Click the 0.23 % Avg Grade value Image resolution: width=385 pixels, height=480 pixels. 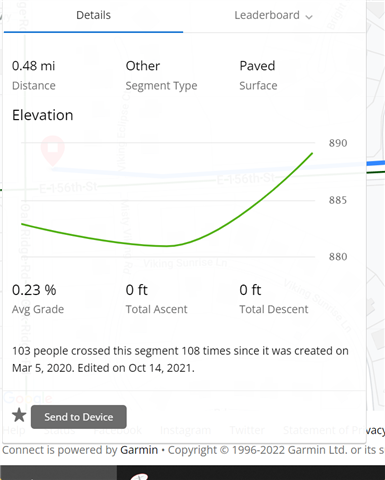[x=34, y=290]
